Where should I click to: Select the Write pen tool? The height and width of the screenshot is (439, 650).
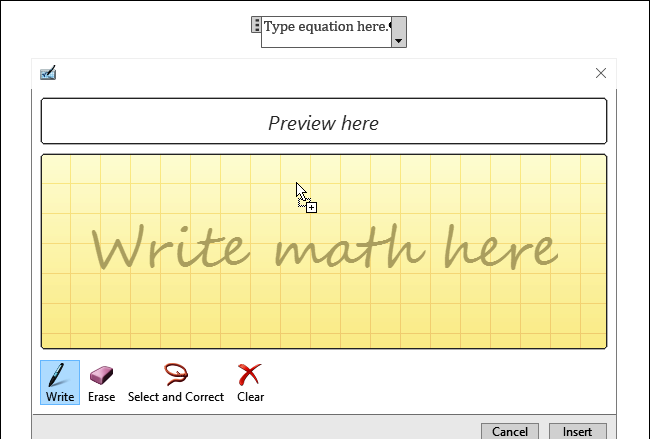(60, 382)
